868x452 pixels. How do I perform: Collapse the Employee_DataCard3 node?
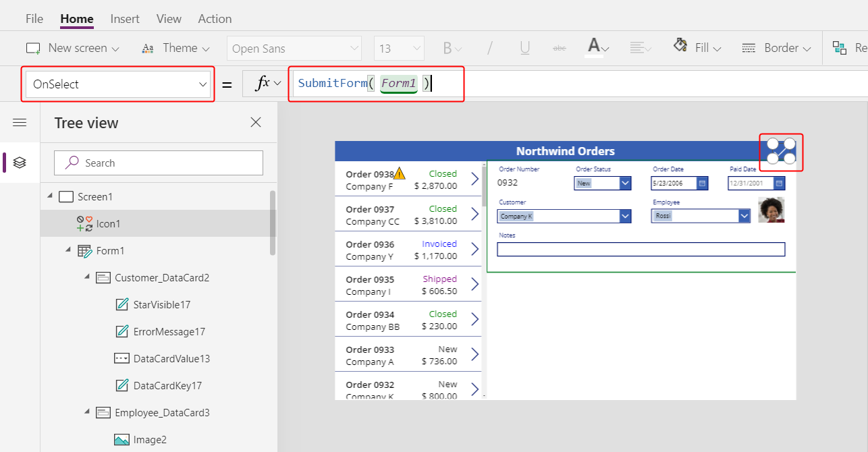pyautogui.click(x=87, y=412)
